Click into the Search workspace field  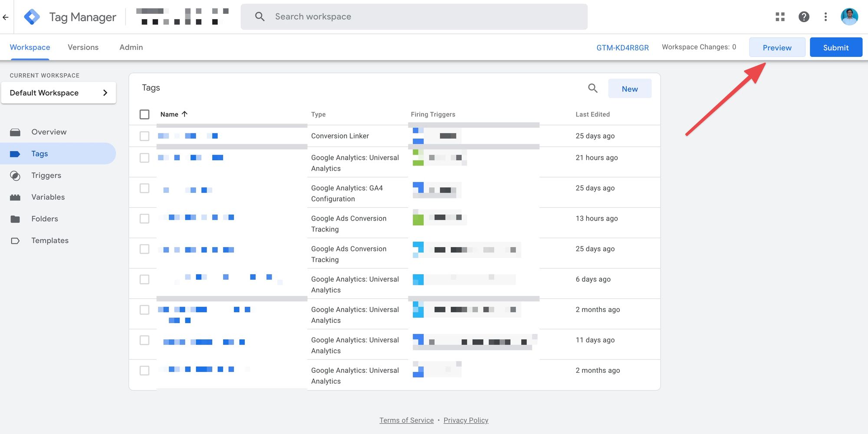[414, 17]
